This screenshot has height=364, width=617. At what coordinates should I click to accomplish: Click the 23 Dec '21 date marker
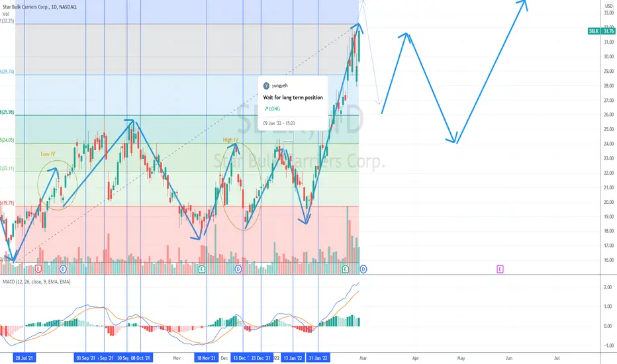tap(260, 357)
